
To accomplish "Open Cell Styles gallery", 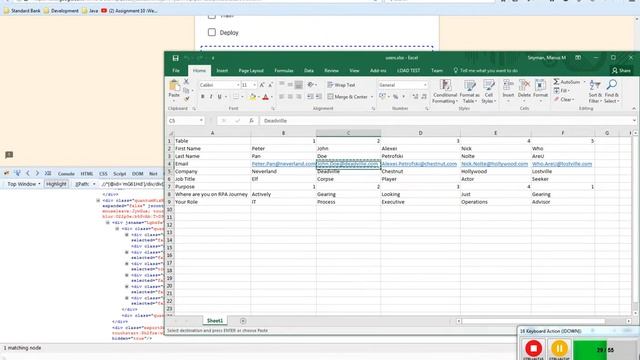I will coord(489,91).
